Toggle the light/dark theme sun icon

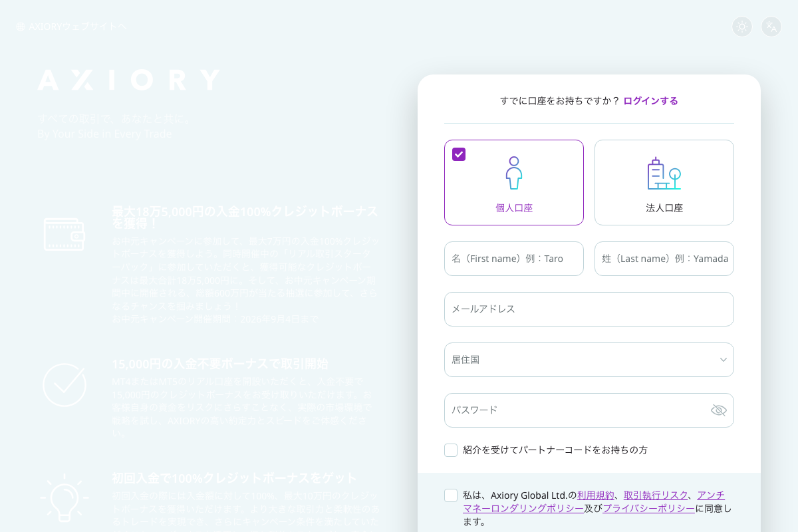click(x=742, y=27)
